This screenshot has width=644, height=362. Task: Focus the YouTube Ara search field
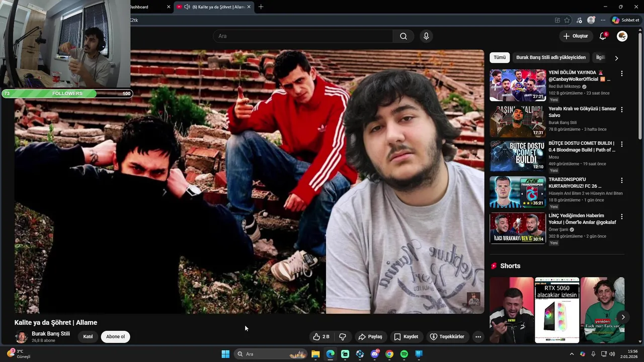point(303,36)
